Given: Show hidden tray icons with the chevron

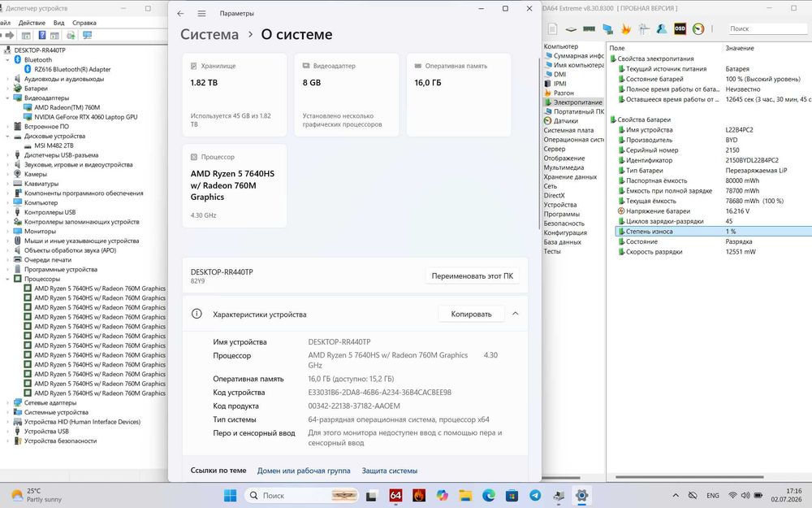Looking at the screenshot, I should click(676, 496).
